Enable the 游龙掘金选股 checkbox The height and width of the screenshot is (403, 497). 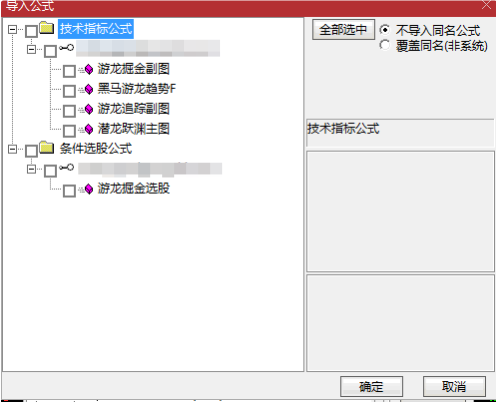69,191
